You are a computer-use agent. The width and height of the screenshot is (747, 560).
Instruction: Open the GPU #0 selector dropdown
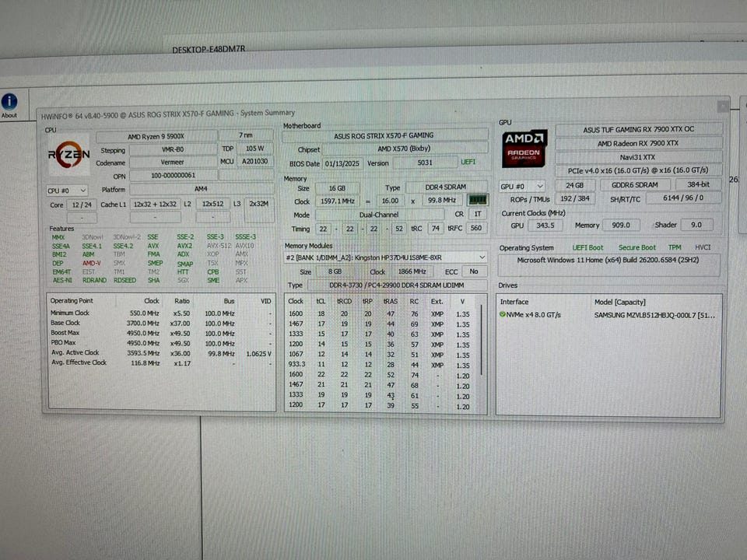coord(522,186)
